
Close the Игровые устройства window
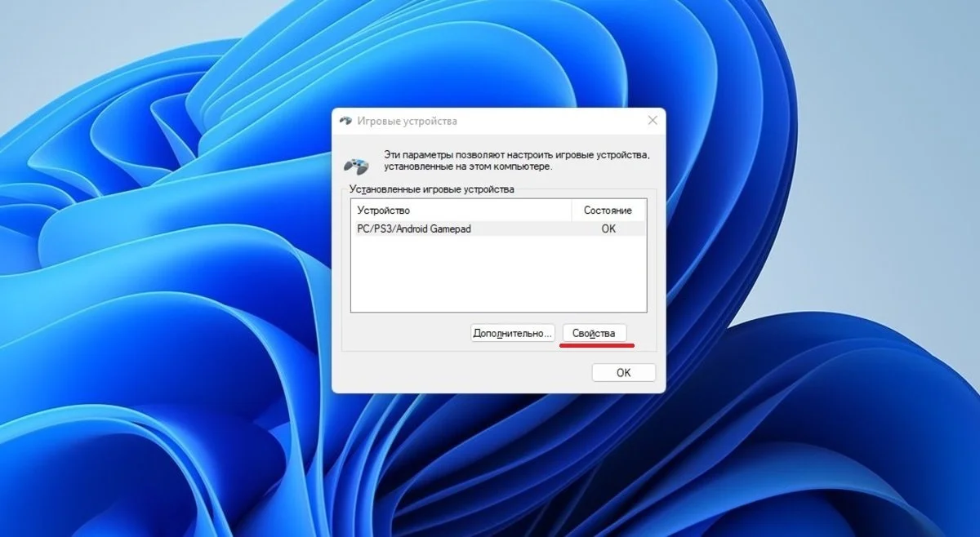pos(652,121)
